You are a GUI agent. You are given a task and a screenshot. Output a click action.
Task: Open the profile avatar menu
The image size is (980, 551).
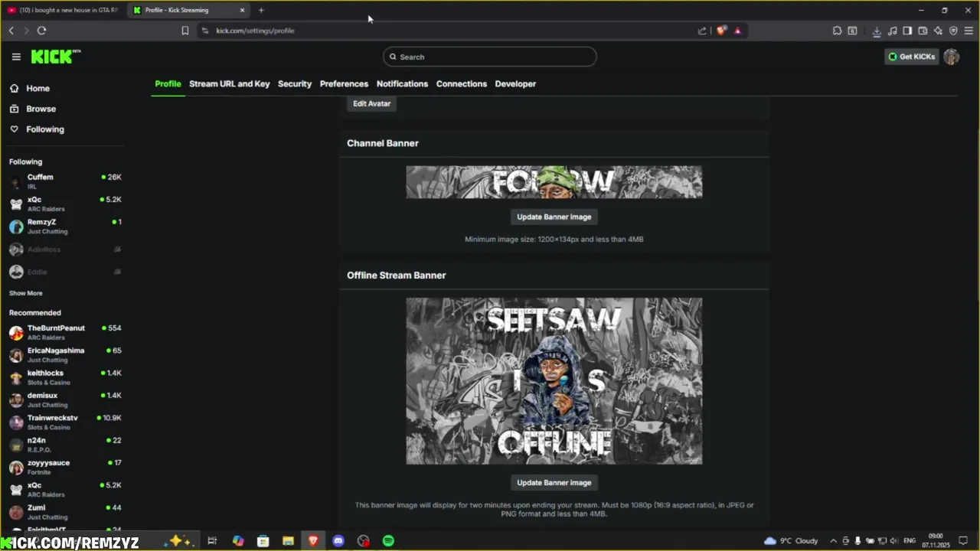coord(951,57)
